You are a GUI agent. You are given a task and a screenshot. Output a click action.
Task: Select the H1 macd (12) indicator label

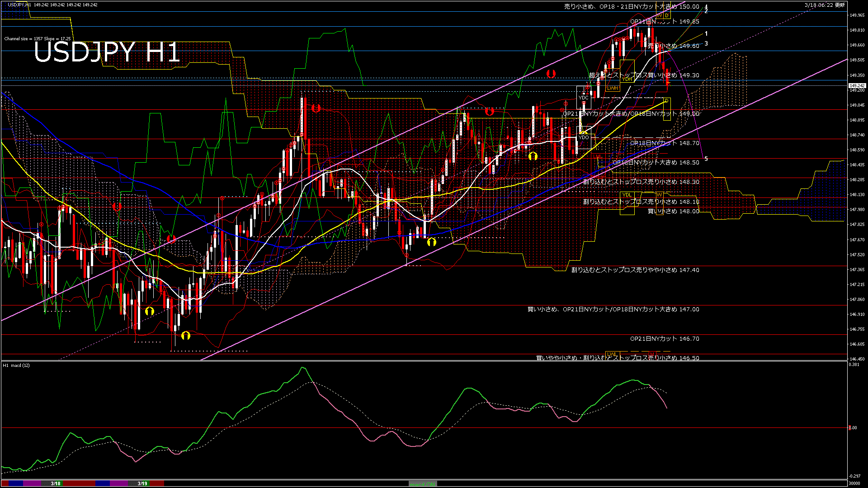(x=17, y=365)
